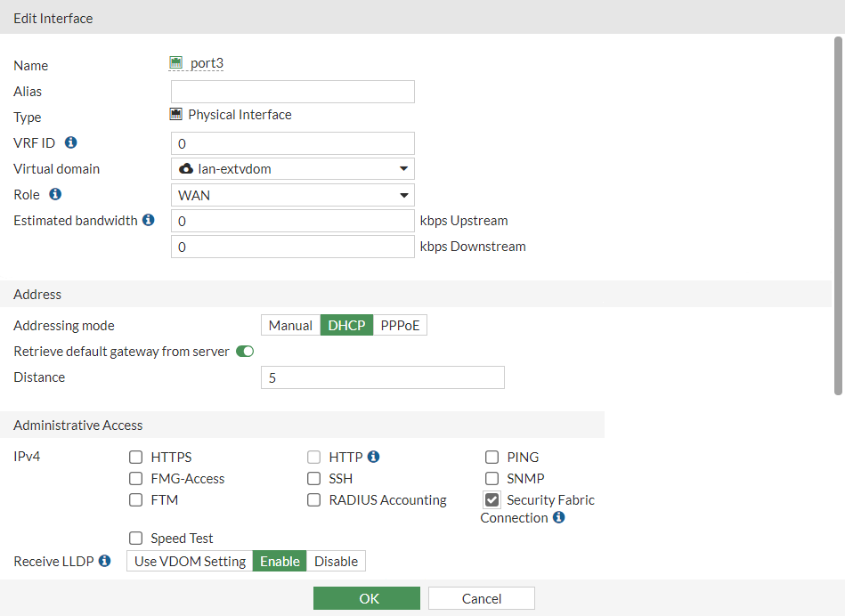This screenshot has height=616, width=845.
Task: Click inside the Alias input field
Action: pos(292,91)
